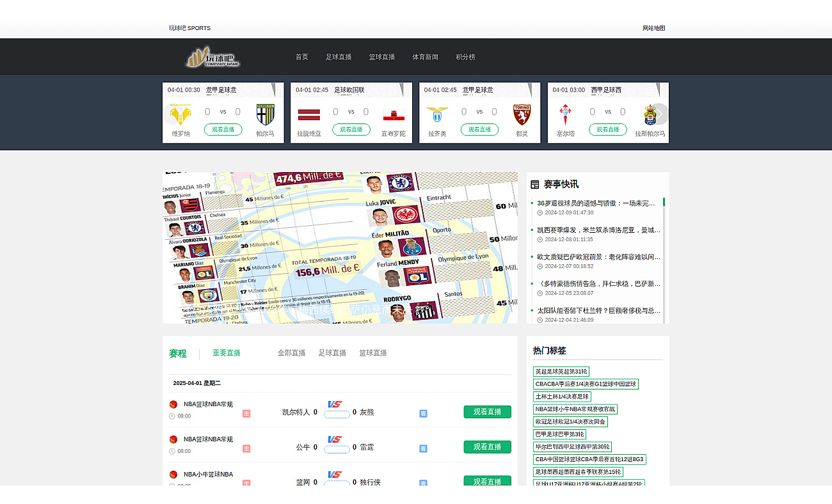832x504 pixels.
Task: Open news 太阳队能否留下杜兰特
Action: (598, 311)
